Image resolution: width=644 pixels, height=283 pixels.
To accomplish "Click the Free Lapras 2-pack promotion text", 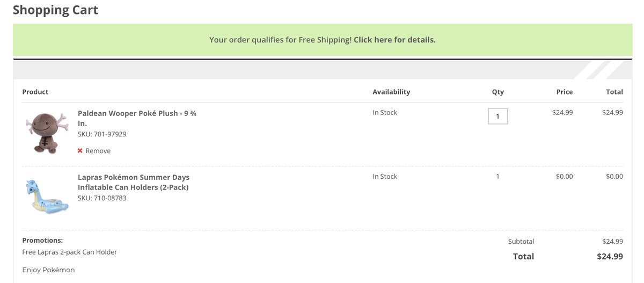I will 70,252.
